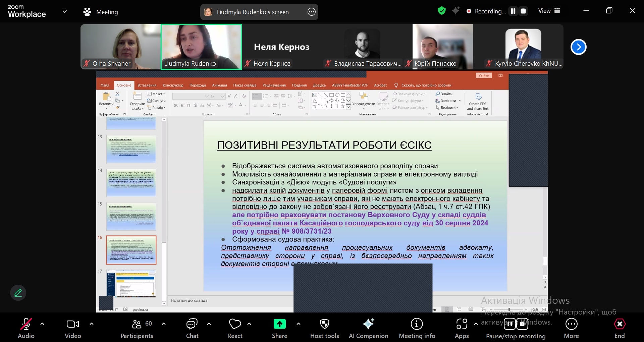This screenshot has width=644, height=342.
Task: Open the More options menu
Action: click(x=571, y=328)
